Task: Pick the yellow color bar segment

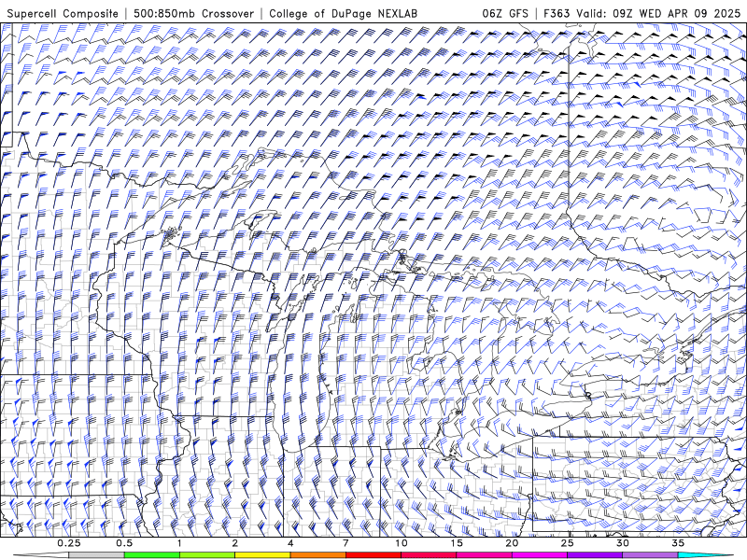Action: pyautogui.click(x=262, y=555)
